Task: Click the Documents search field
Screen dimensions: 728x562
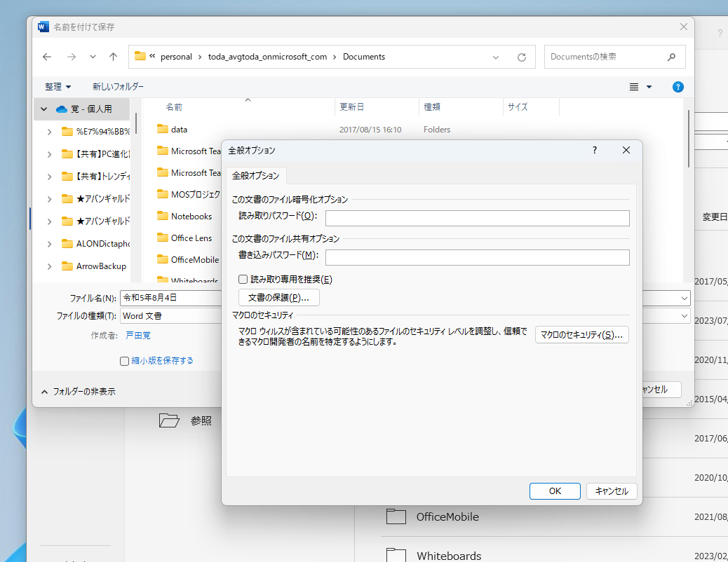Action: click(x=614, y=57)
